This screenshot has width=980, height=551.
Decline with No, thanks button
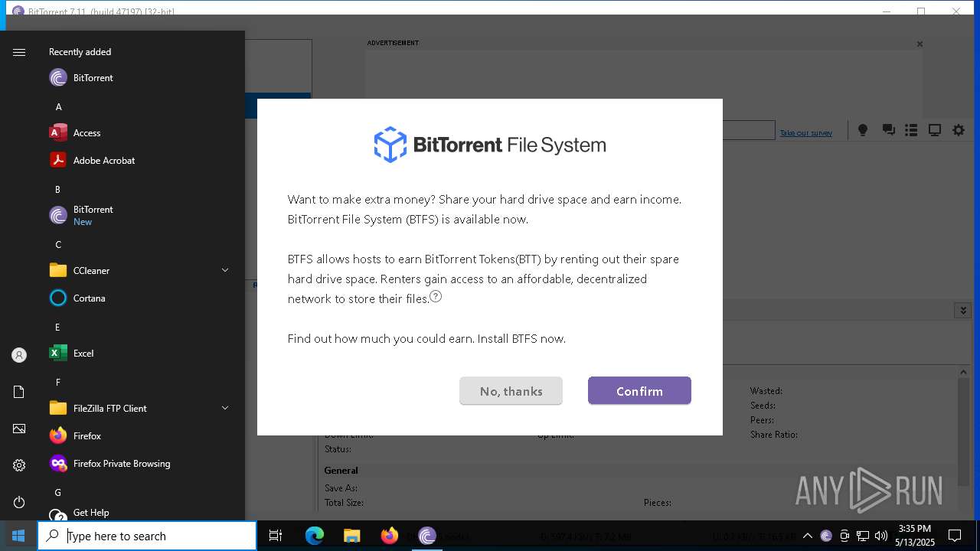[x=511, y=390]
